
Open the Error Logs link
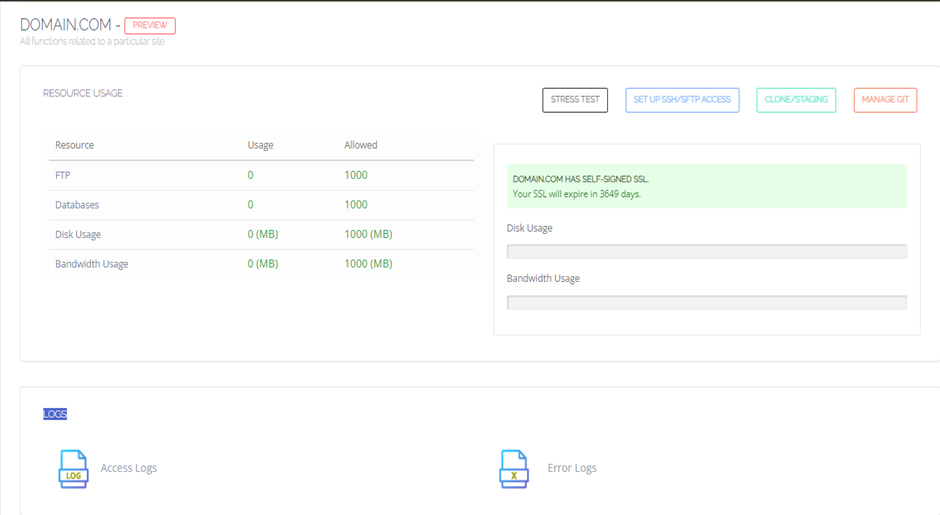coord(572,468)
